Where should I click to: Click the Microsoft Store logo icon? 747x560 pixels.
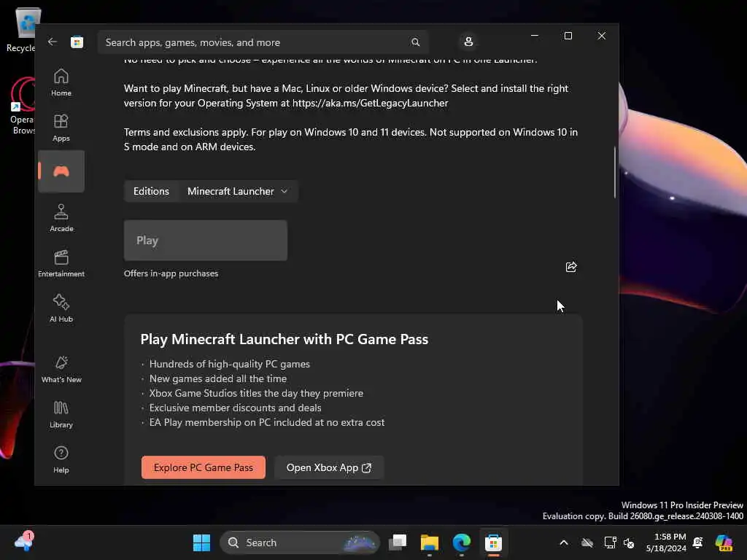point(77,42)
